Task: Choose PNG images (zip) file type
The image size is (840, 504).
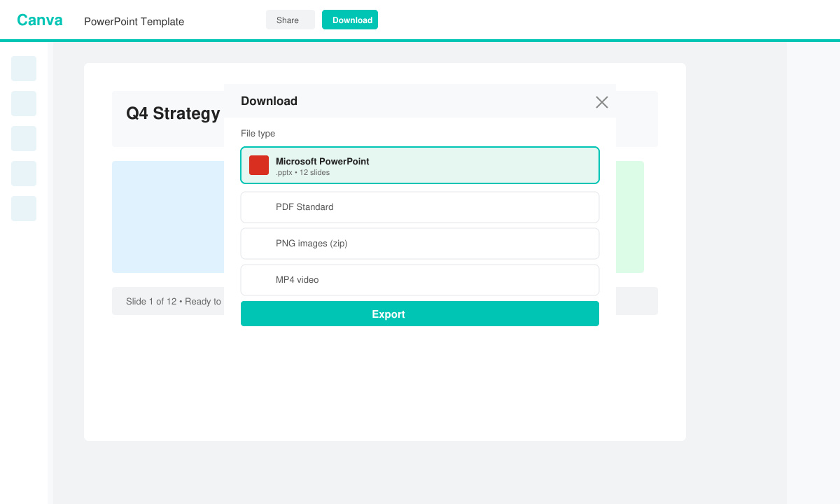Action: point(420,244)
